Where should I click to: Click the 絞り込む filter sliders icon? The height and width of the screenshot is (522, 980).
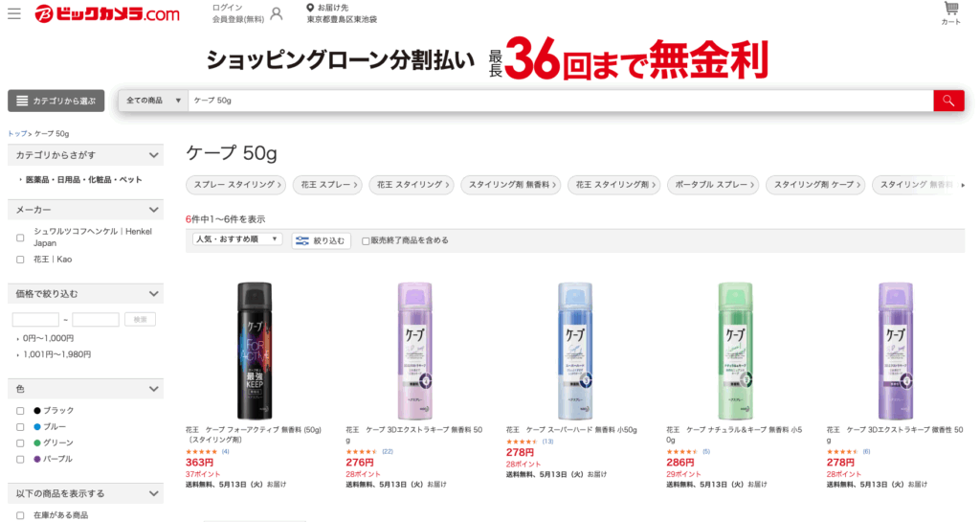[302, 240]
